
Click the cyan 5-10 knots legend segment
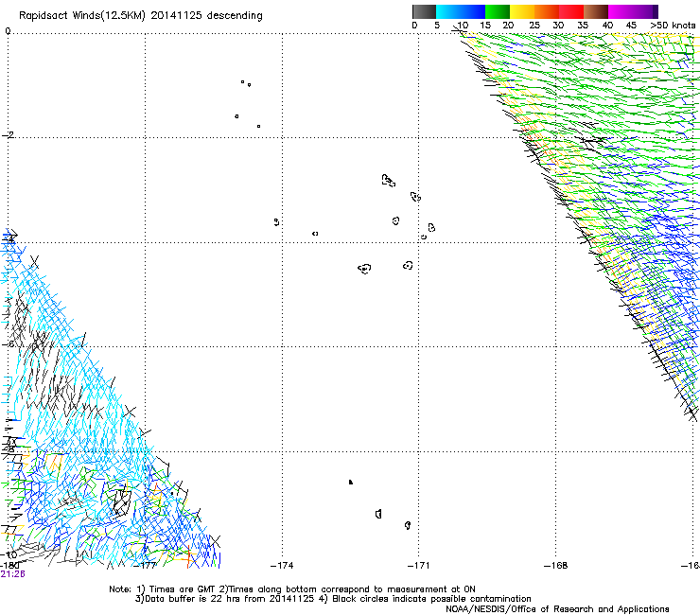[x=448, y=11]
